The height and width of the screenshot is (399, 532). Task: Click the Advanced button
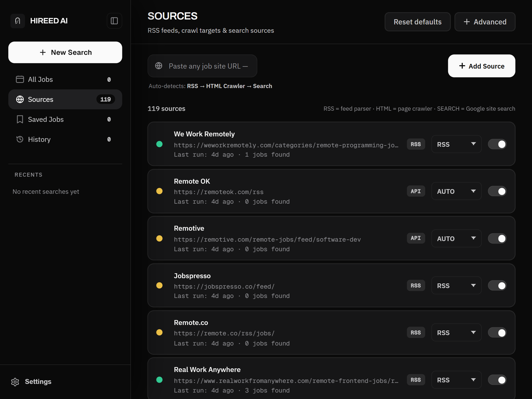coord(485,22)
